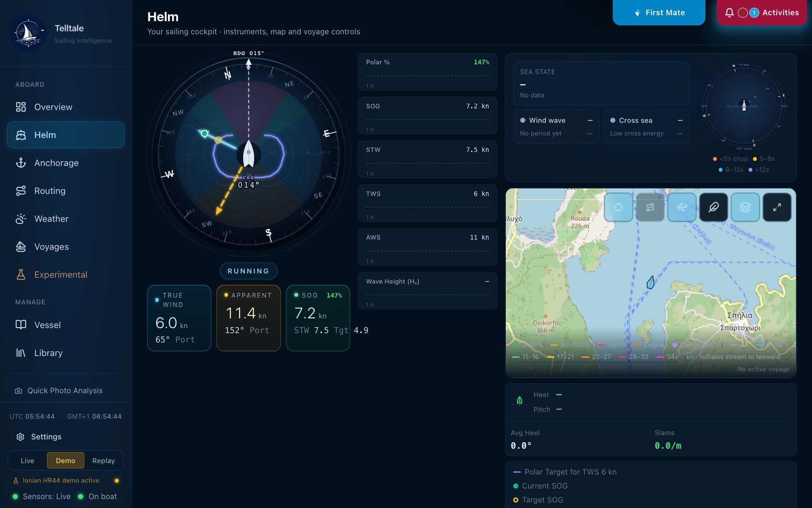Select the Demo data mode
The height and width of the screenshot is (508, 812).
tap(66, 461)
